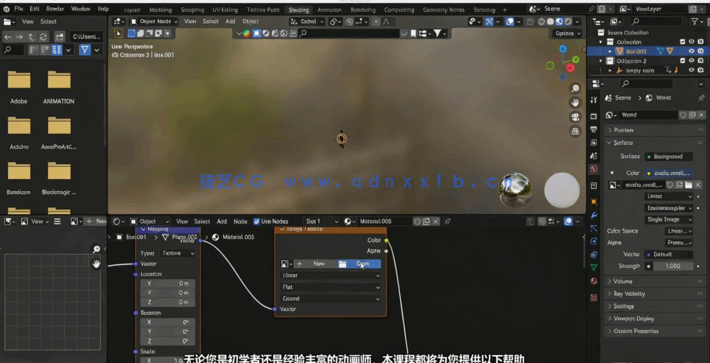Open the Tool properties tab
Viewport: 710px width, 363px height.
pos(594,100)
